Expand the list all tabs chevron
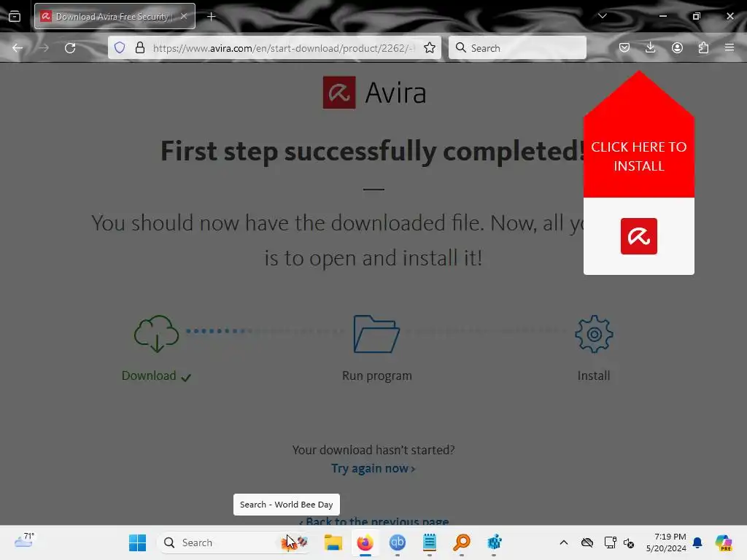Screen dimensions: 747x560 click(602, 16)
